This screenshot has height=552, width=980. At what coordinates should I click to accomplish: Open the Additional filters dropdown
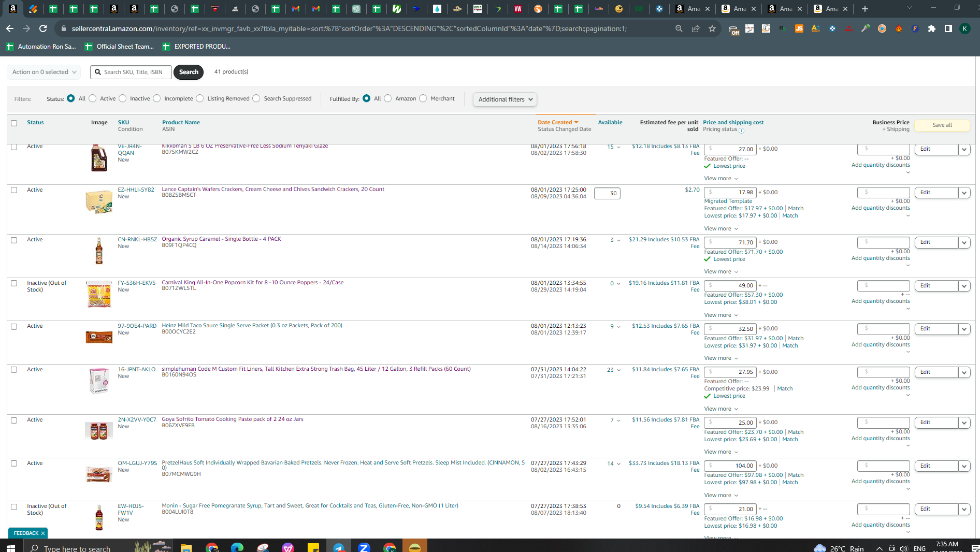click(505, 99)
